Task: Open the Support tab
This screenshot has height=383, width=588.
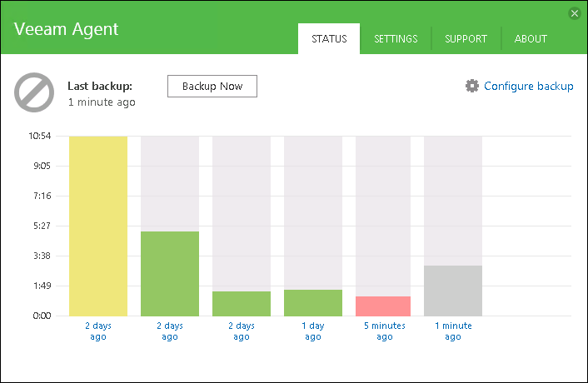Action: [466, 39]
